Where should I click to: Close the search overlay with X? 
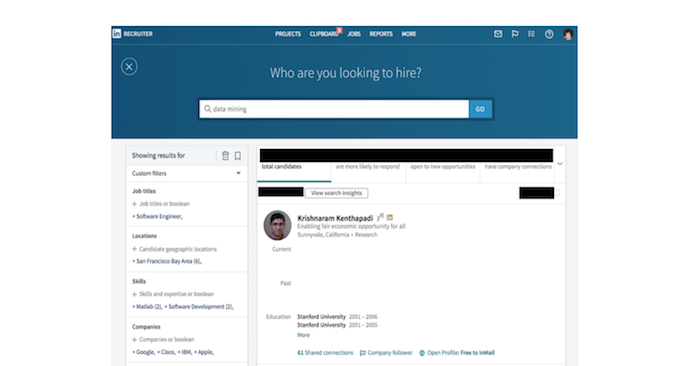[129, 67]
